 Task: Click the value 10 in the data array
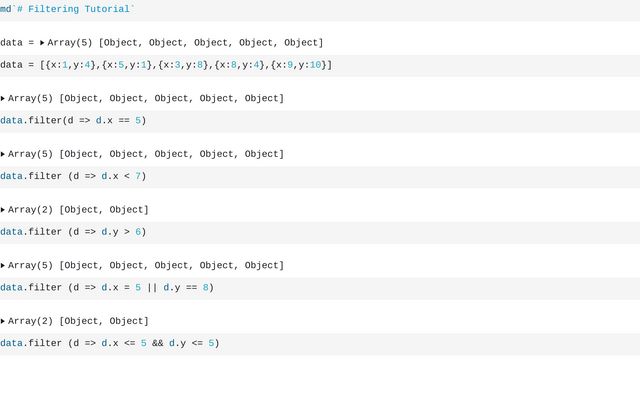[316, 65]
